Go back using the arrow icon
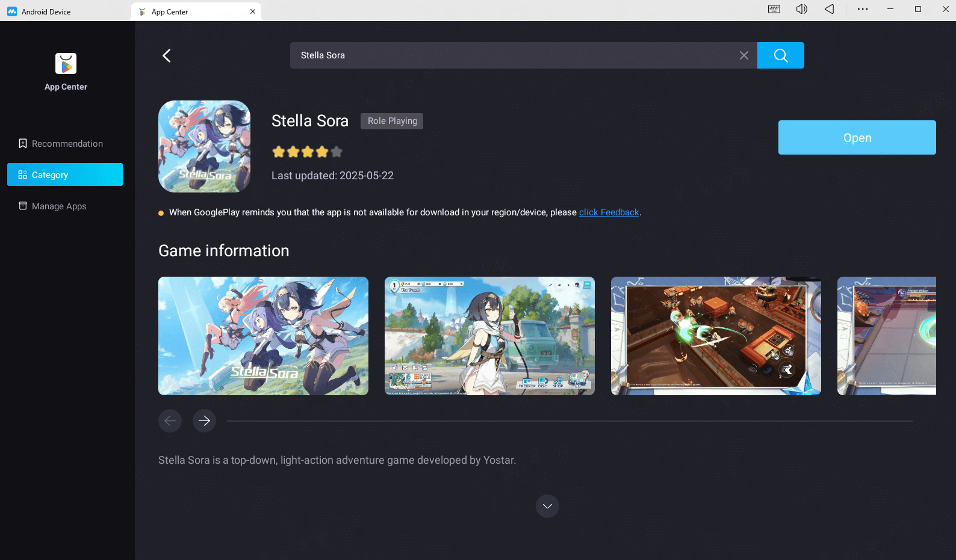 click(x=167, y=55)
